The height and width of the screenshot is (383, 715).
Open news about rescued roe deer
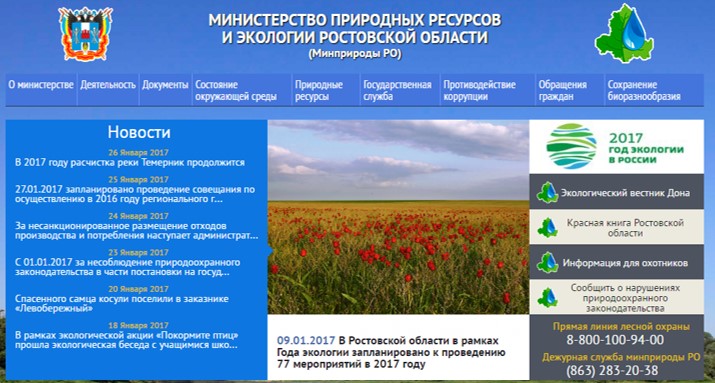click(x=122, y=304)
